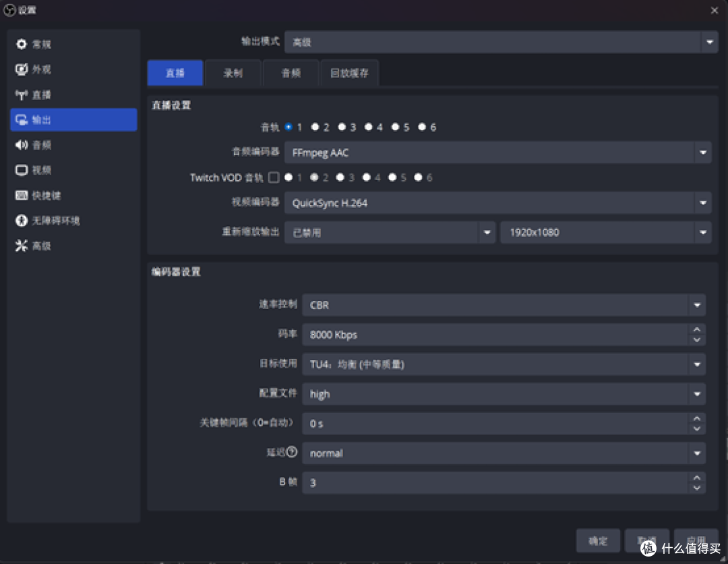Select Twitch VOD track 5 radio button

point(392,177)
